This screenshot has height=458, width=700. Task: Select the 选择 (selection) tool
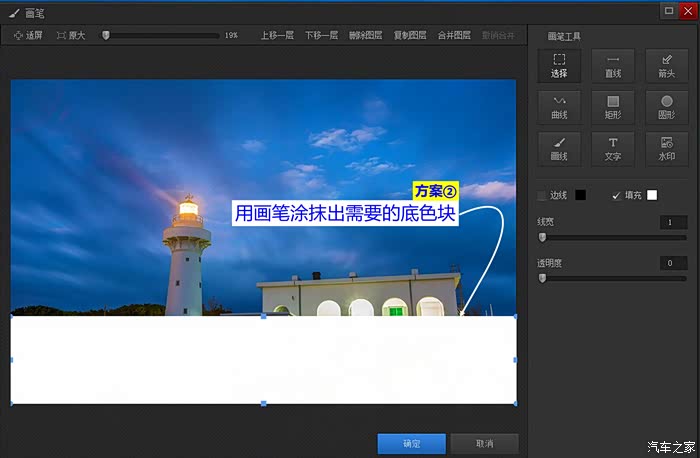559,65
